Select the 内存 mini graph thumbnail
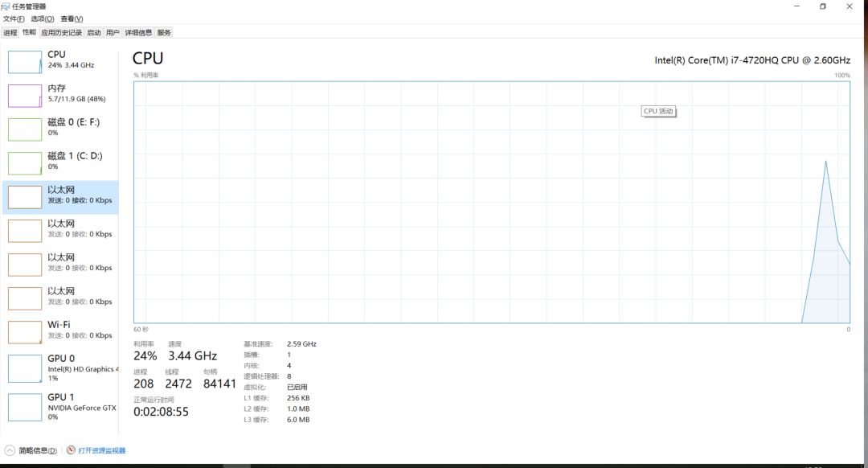 point(25,96)
